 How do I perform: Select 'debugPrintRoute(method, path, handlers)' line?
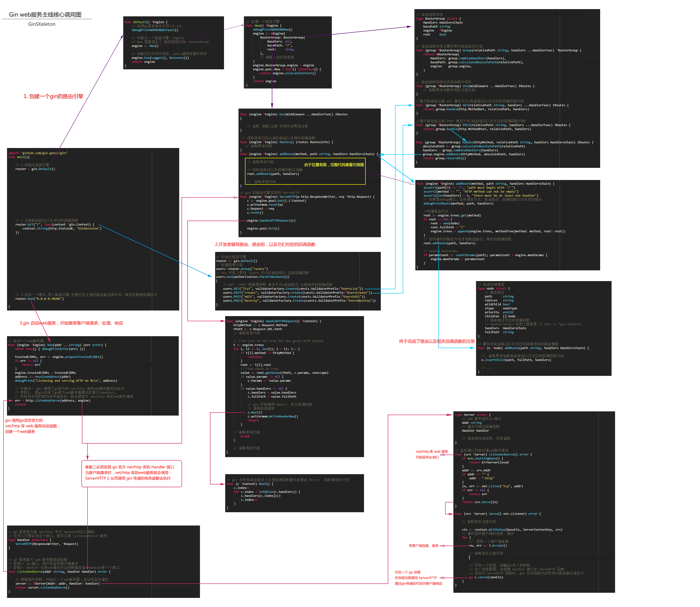(x=458, y=204)
